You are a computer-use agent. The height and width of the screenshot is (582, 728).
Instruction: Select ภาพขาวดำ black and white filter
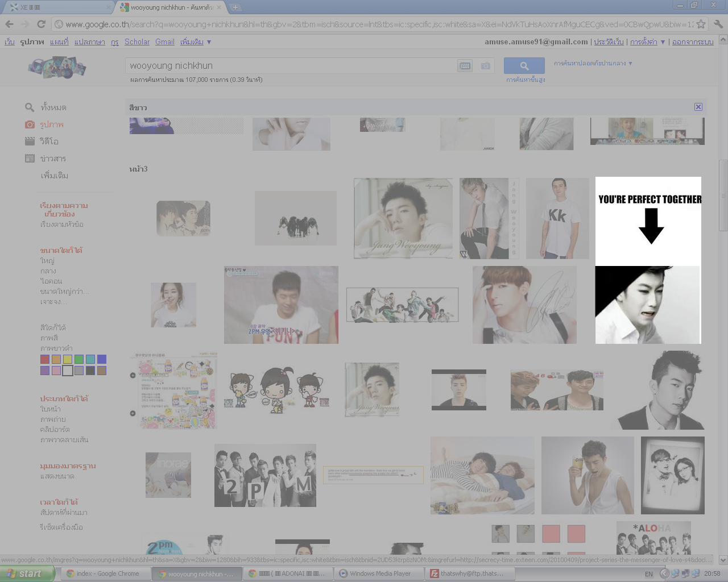(56, 348)
